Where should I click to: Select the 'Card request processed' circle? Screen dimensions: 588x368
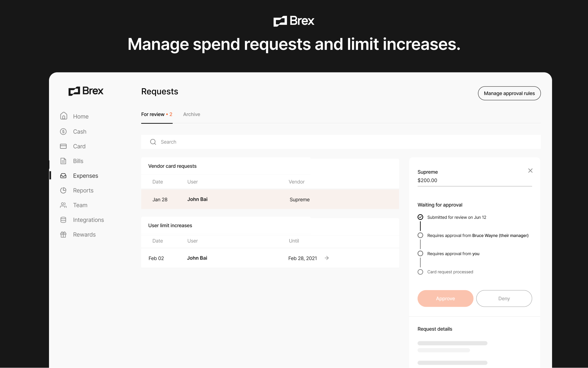coord(420,272)
